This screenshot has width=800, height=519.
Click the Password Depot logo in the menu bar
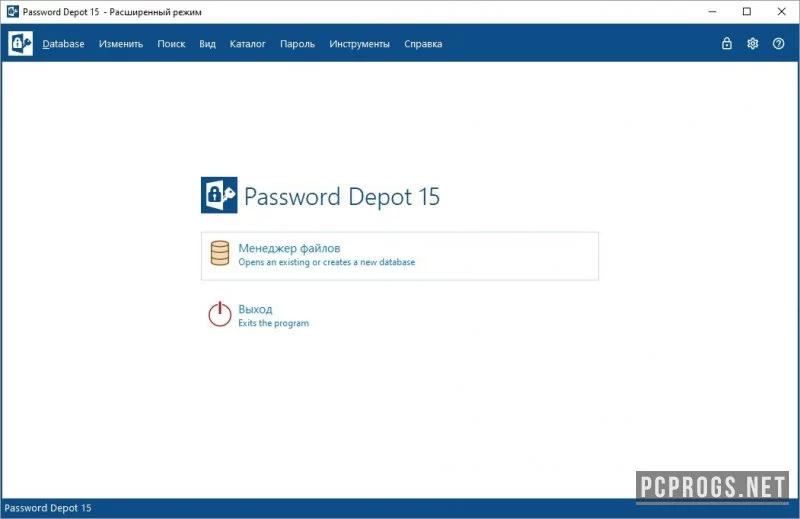20,43
